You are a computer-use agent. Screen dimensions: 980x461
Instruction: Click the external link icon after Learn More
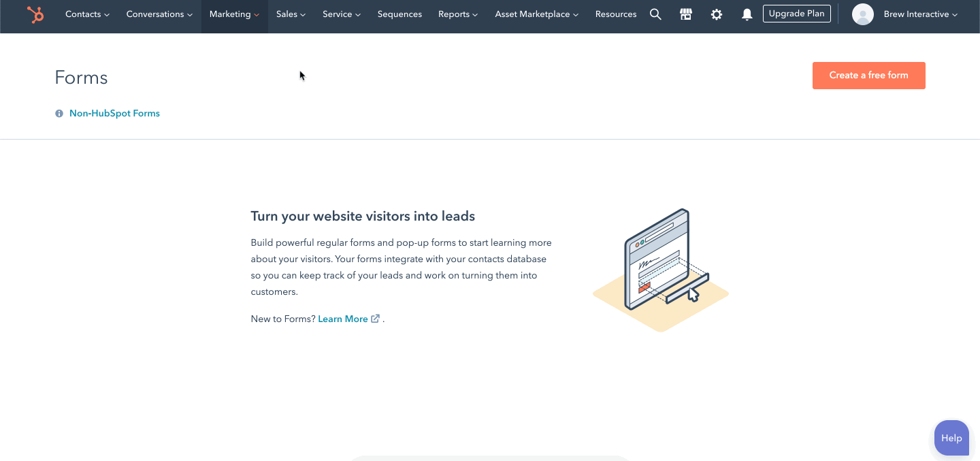click(x=375, y=318)
